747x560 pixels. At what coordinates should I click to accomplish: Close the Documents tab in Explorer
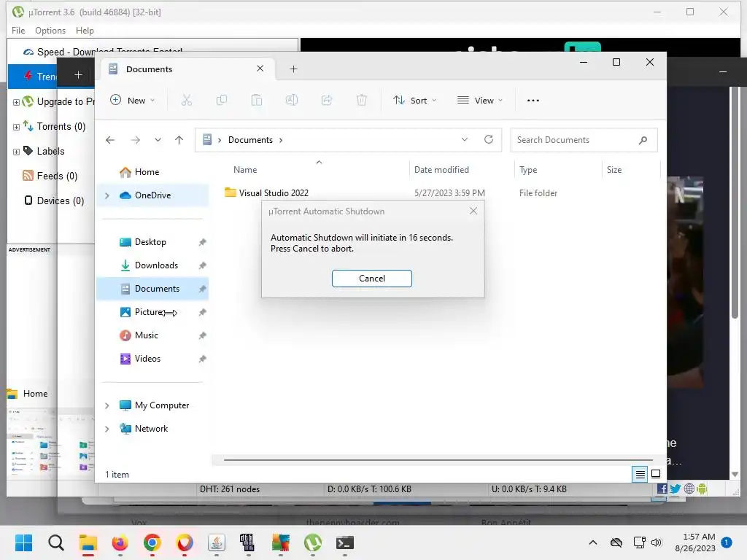[x=260, y=69]
